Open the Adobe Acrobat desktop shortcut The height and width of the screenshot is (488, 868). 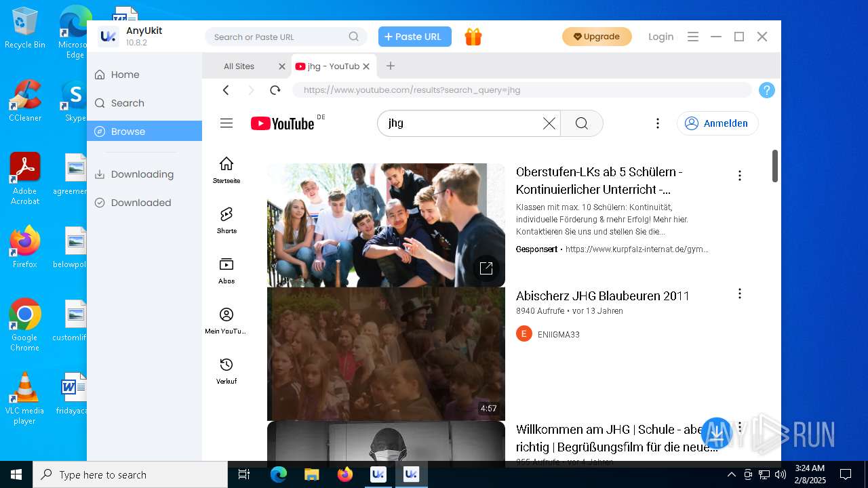(x=25, y=179)
